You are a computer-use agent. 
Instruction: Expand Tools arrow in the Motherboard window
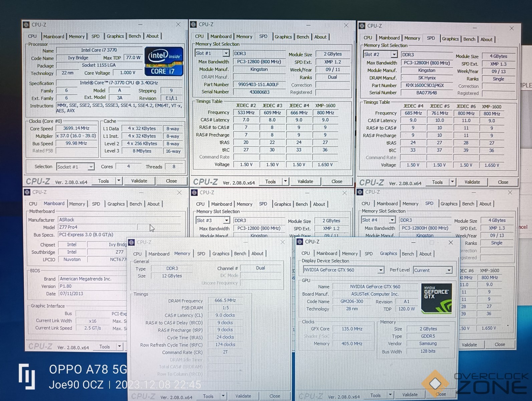[x=119, y=347]
